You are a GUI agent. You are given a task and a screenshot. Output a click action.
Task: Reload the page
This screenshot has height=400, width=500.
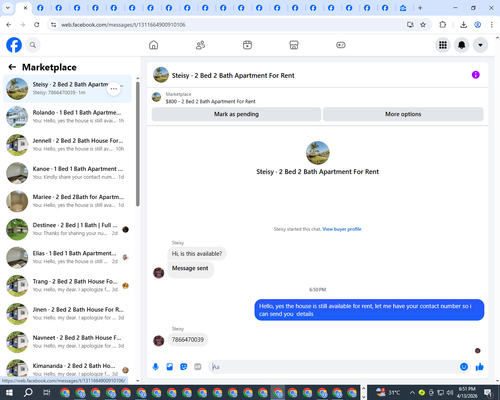click(37, 25)
